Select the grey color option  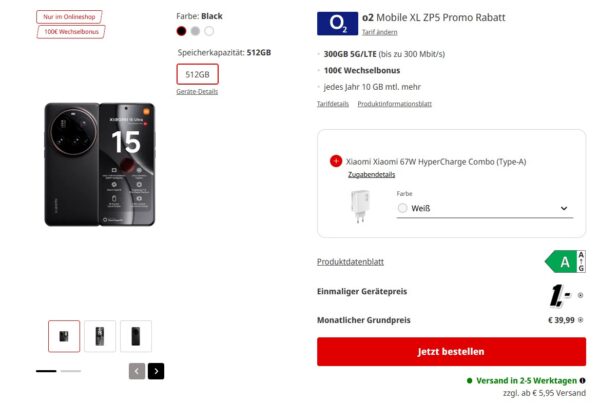click(x=195, y=31)
